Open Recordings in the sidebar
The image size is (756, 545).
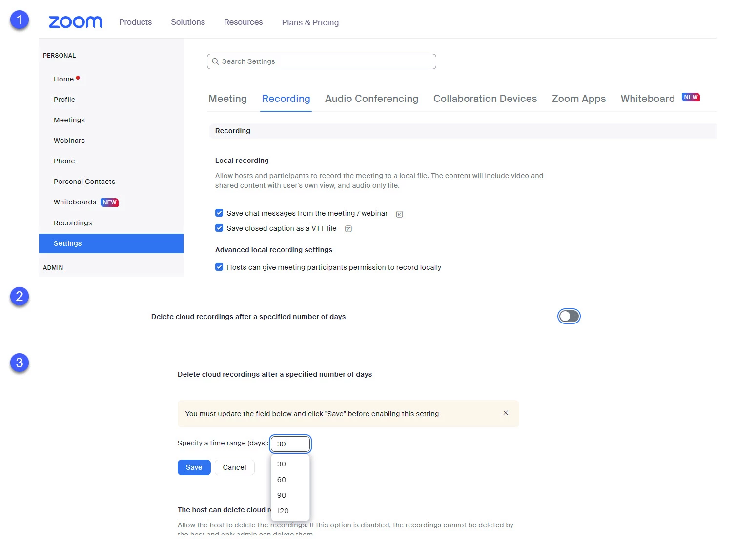pyautogui.click(x=73, y=223)
